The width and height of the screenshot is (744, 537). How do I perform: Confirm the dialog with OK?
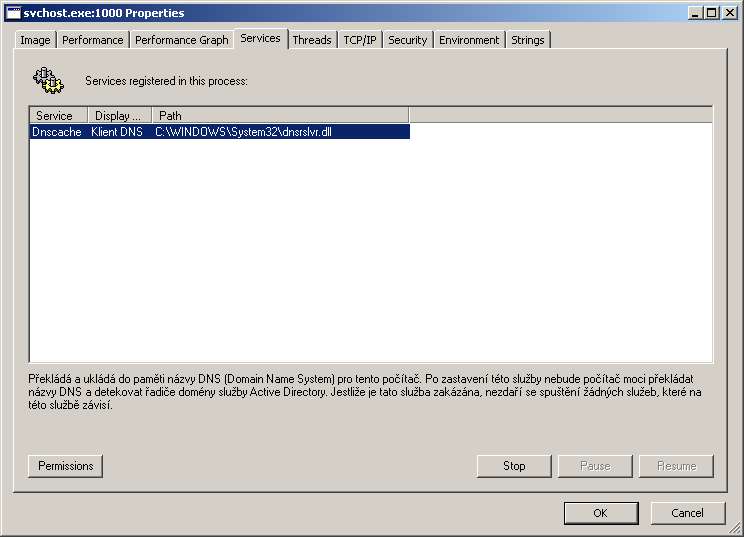click(x=600, y=513)
